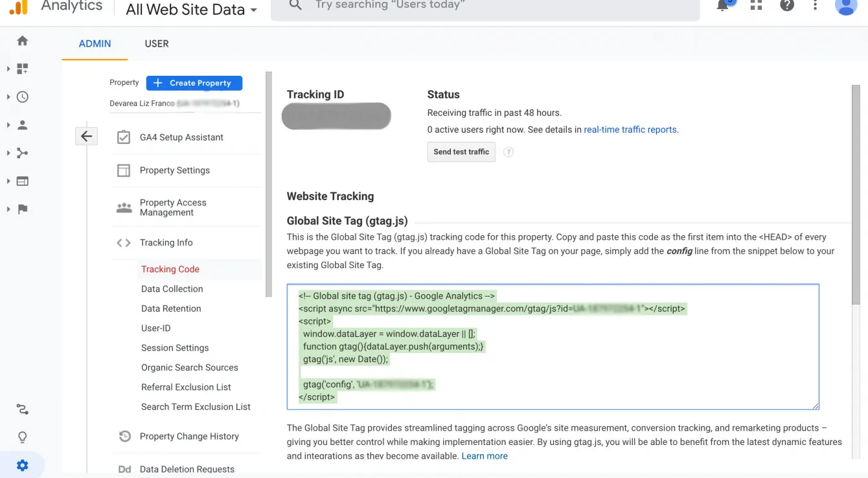Image resolution: width=868 pixels, height=478 pixels.
Task: Expand the Conversions sidebar arrow
Action: coord(8,209)
